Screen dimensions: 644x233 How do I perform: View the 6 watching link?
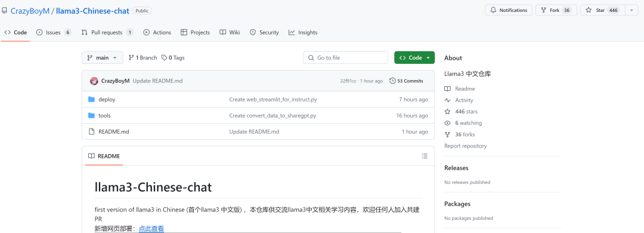pos(463,123)
